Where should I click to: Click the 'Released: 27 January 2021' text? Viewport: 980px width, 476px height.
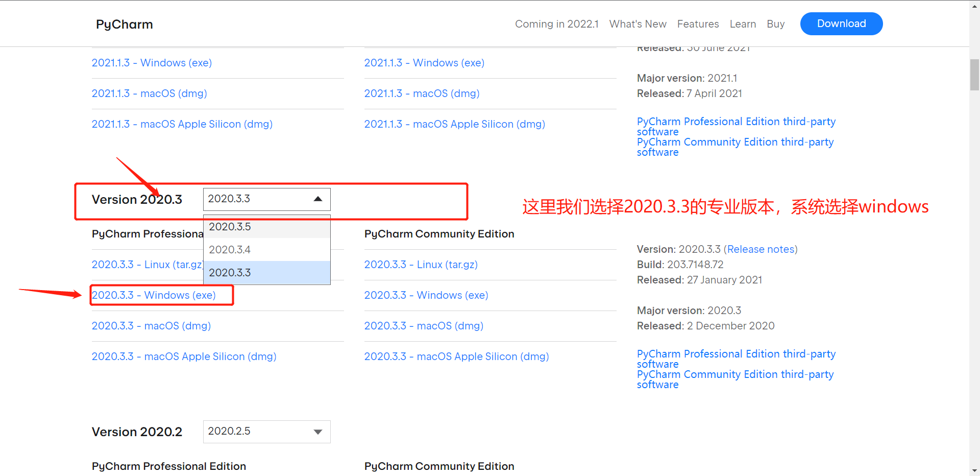tap(699, 280)
